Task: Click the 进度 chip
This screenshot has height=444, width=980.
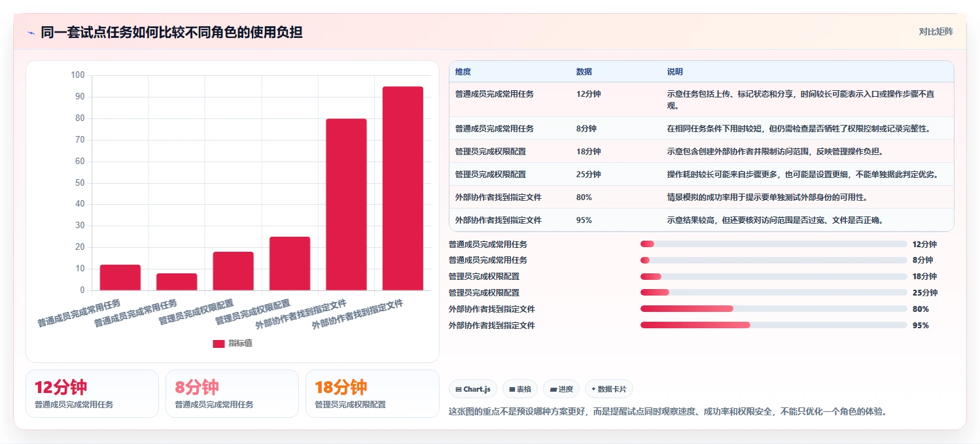Action: tap(561, 389)
